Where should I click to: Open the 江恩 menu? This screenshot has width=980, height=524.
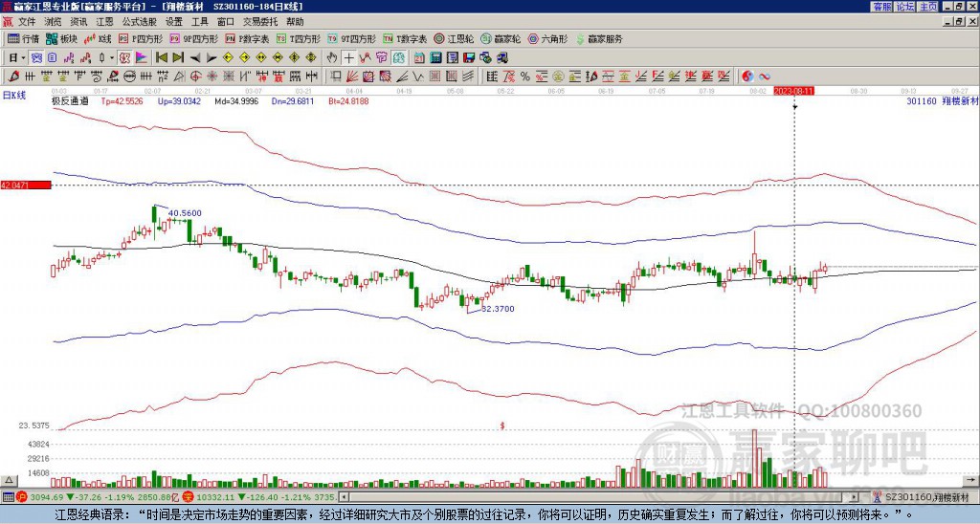104,22
